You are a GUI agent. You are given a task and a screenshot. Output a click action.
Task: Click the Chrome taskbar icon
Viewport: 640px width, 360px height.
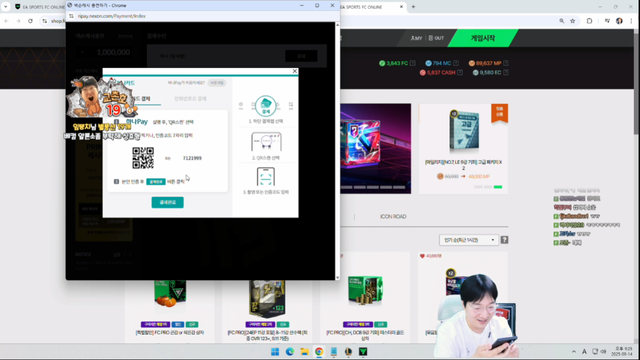[319, 352]
